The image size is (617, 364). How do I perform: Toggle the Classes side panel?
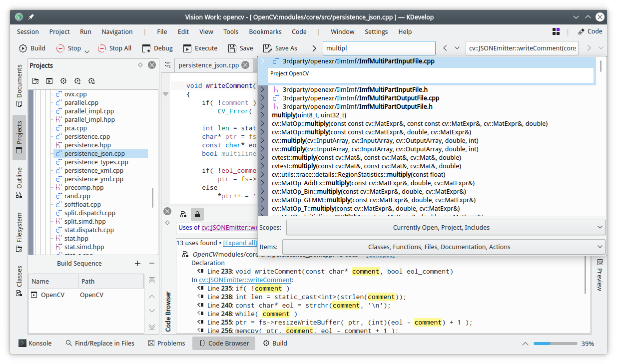(19, 281)
